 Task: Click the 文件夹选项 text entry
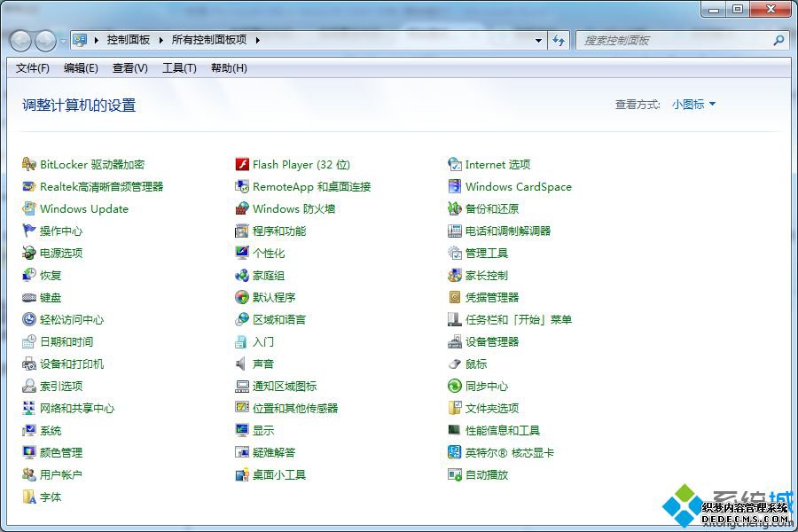pyautogui.click(x=492, y=408)
